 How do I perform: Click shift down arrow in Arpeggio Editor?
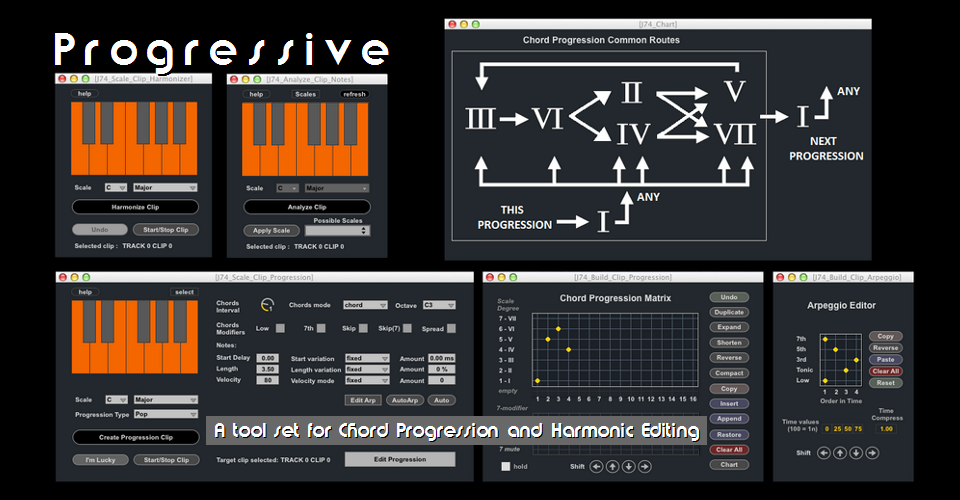point(856,453)
